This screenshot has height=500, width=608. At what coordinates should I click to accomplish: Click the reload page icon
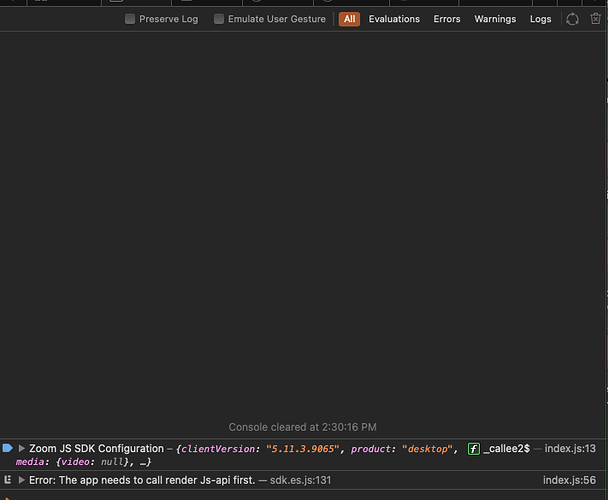click(572, 19)
